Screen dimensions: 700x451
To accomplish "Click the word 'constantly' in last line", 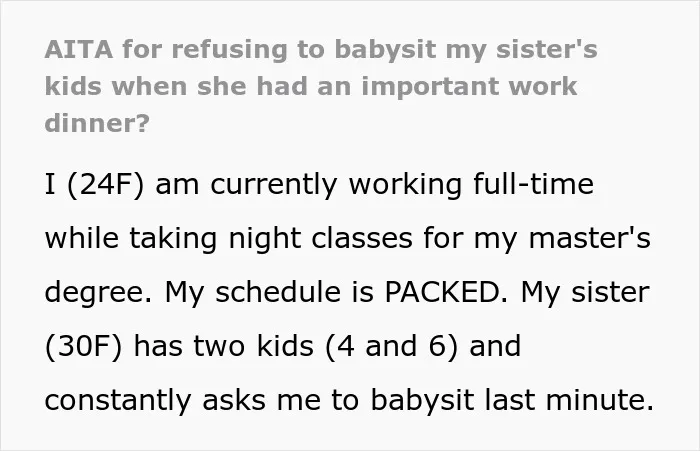I will point(118,401).
